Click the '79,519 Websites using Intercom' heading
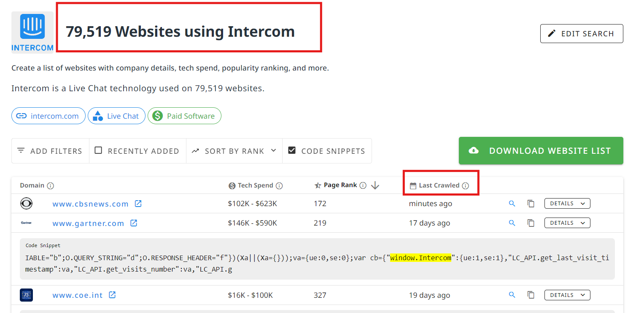The width and height of the screenshot is (644, 313). click(180, 32)
